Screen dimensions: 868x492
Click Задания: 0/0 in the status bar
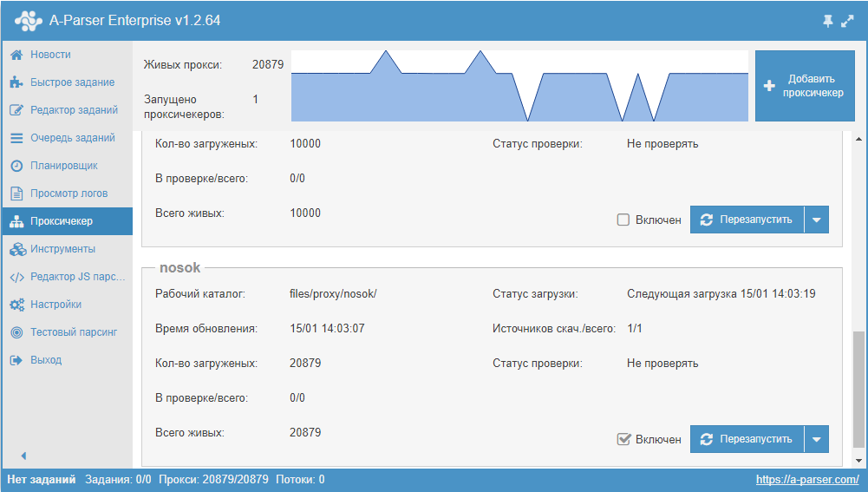coord(118,479)
